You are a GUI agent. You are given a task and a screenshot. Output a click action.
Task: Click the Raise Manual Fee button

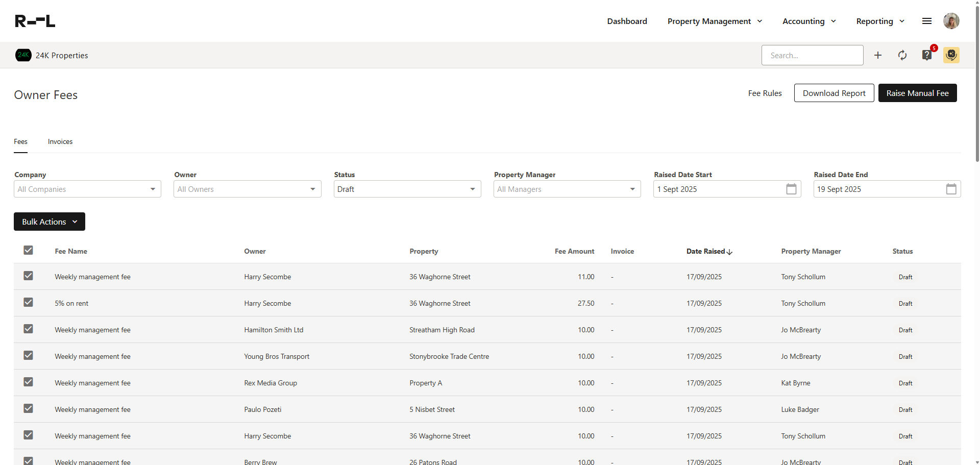(917, 93)
